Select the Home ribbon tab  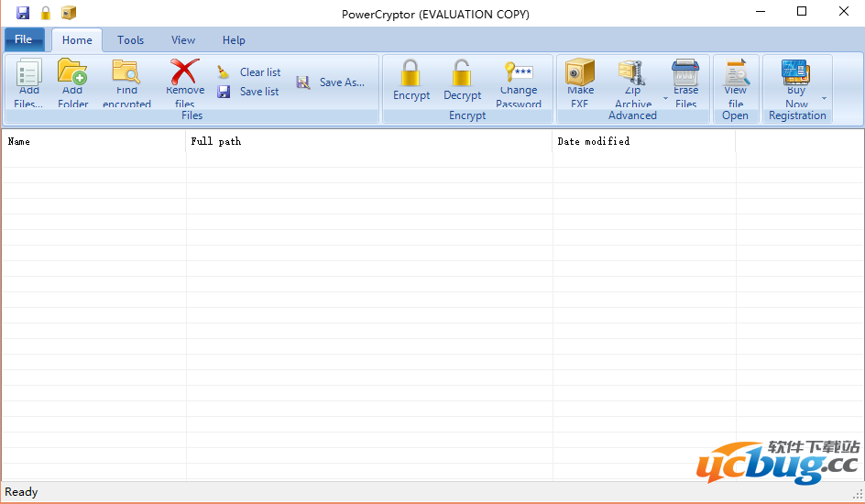(77, 39)
